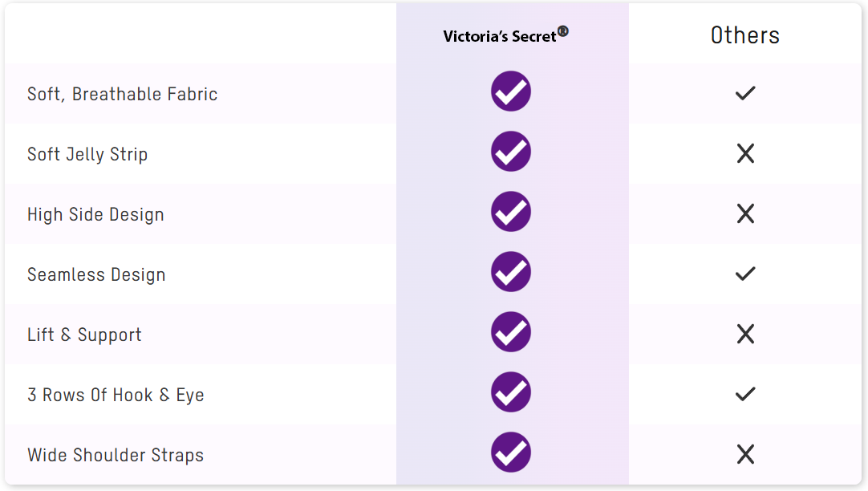Click purple checkmark for Soft, Breathable Fabric
868x491 pixels.
coord(511,91)
